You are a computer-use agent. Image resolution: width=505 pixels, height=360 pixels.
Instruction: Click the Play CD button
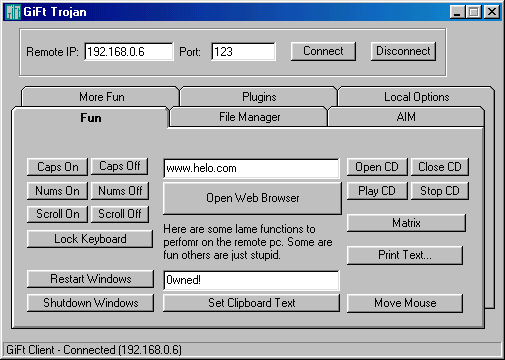pyautogui.click(x=377, y=191)
